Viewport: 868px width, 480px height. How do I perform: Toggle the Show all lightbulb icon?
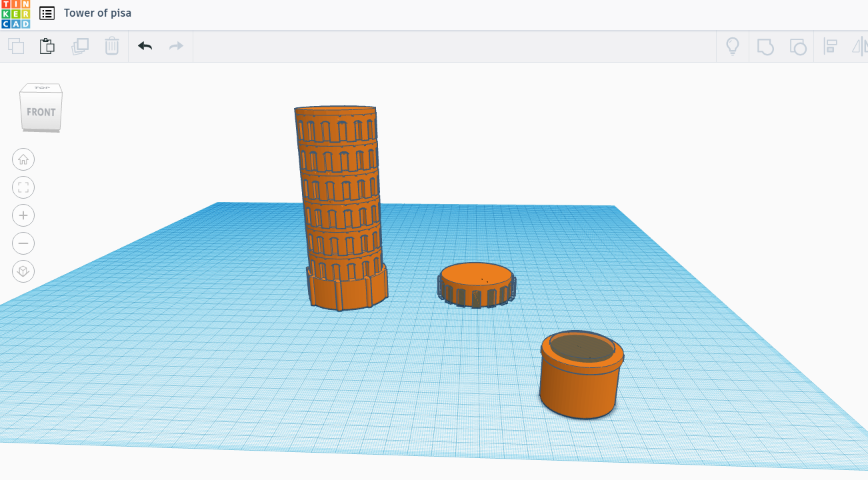[733, 46]
